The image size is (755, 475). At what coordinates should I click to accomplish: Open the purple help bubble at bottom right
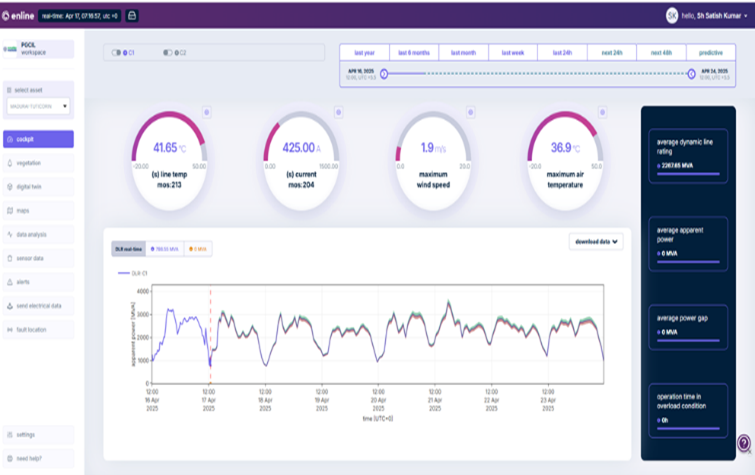click(x=743, y=443)
